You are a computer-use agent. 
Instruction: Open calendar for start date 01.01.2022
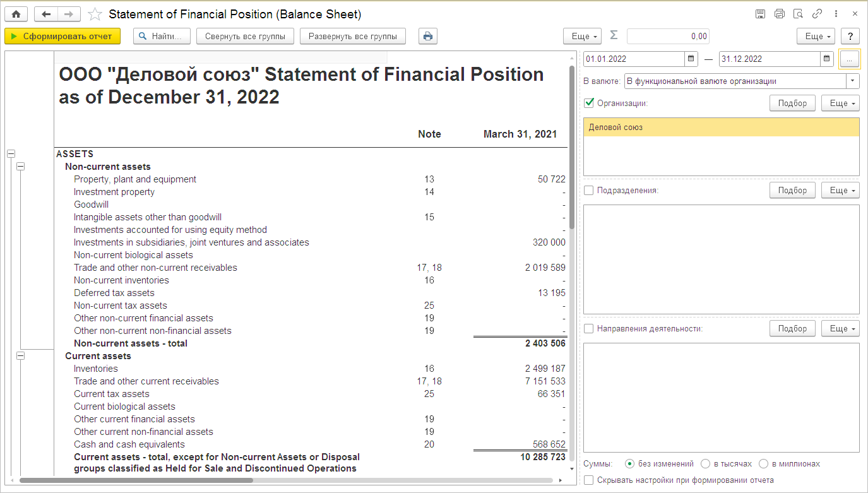coord(691,59)
